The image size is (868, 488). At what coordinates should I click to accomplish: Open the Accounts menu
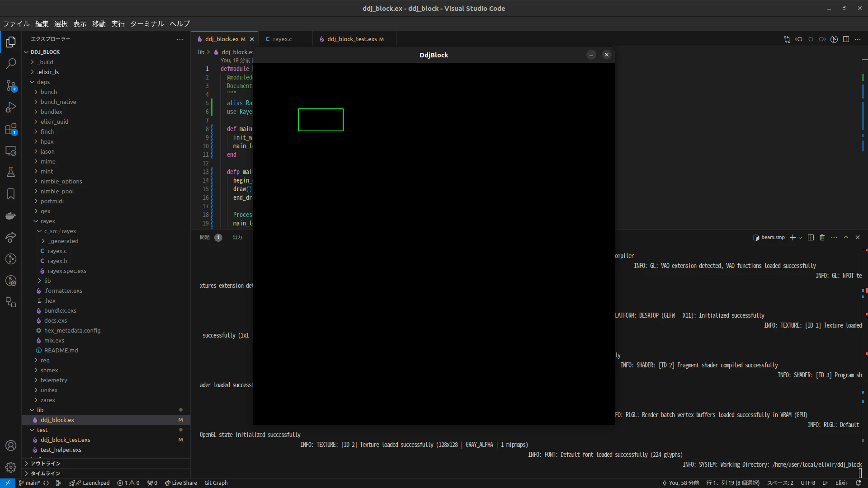11,446
